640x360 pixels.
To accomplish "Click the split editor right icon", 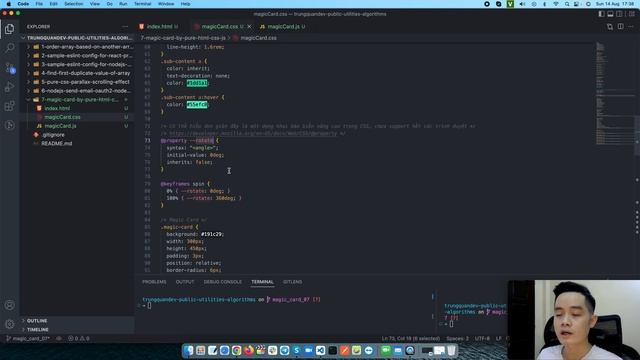I will (x=620, y=27).
